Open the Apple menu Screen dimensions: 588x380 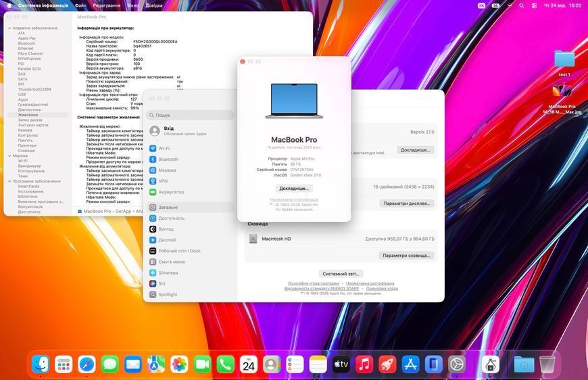[9, 5]
